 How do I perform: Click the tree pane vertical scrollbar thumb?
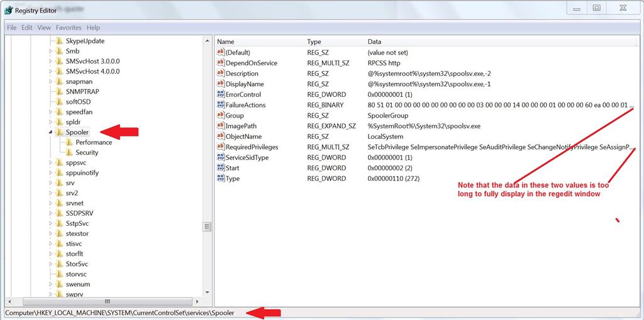coord(207,227)
